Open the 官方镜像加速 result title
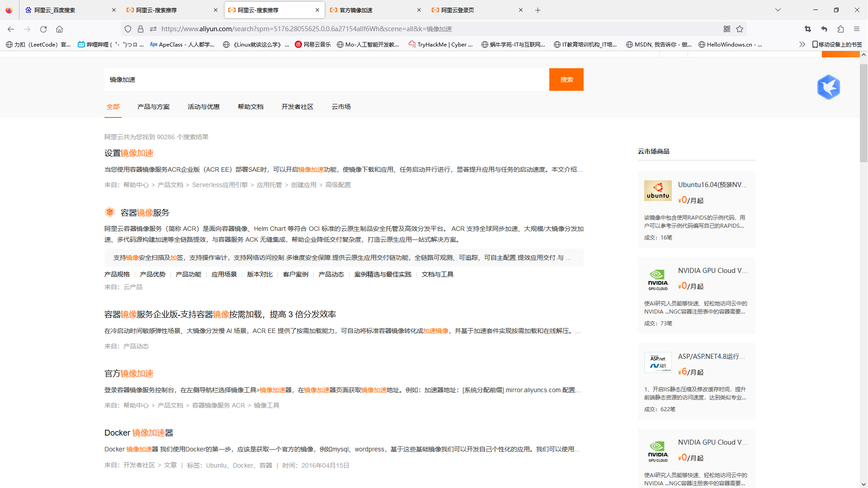 click(129, 373)
